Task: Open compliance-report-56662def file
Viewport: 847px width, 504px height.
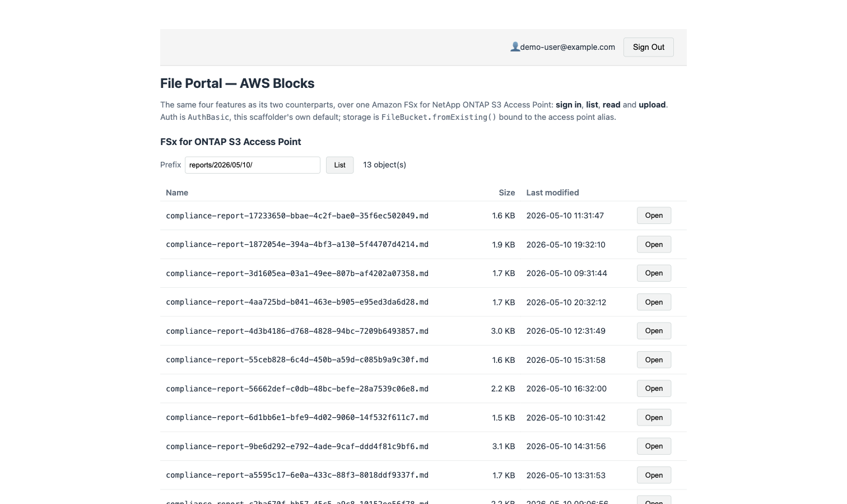Action: tap(654, 389)
